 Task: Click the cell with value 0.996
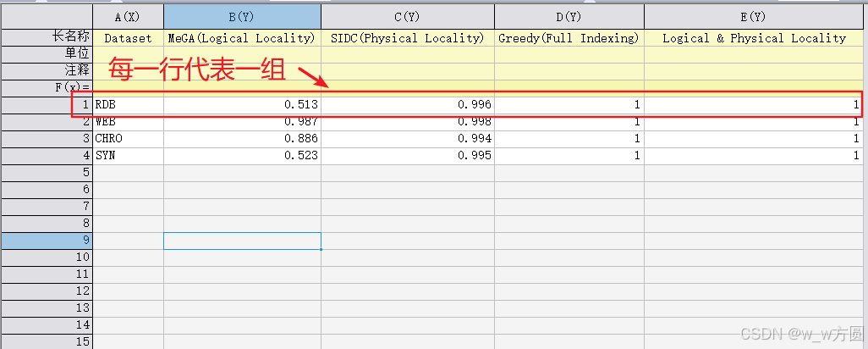pos(408,105)
